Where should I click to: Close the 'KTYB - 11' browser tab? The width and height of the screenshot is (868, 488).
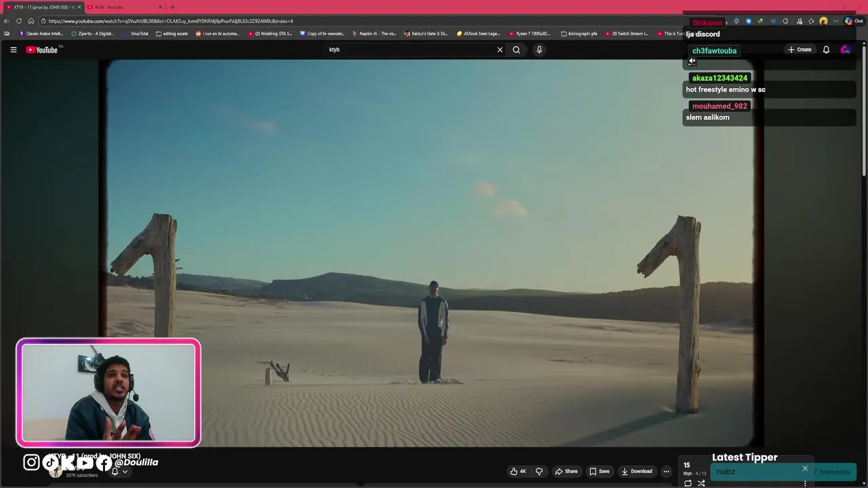79,7
